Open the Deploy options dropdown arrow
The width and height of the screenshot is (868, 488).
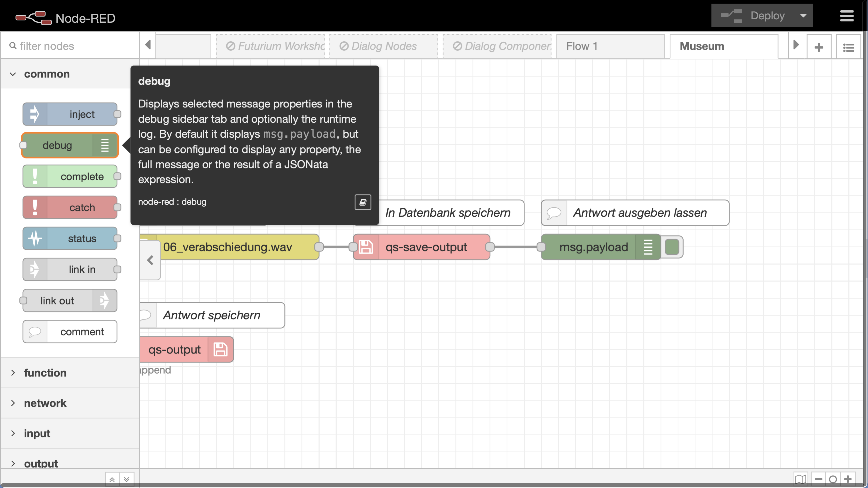coord(803,15)
